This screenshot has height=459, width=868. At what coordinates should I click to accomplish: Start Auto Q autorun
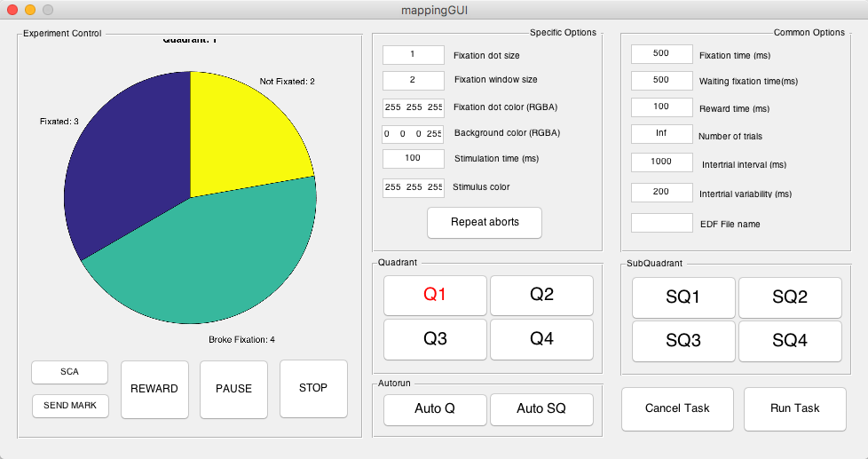(x=435, y=409)
